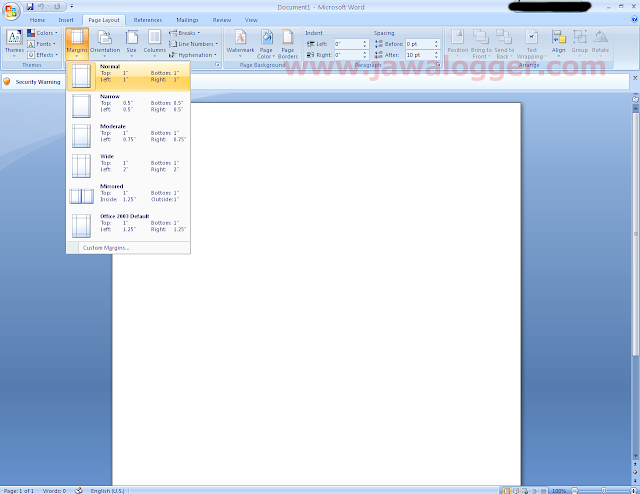
Task: Expand the Line Numbers dropdown
Action: point(193,44)
